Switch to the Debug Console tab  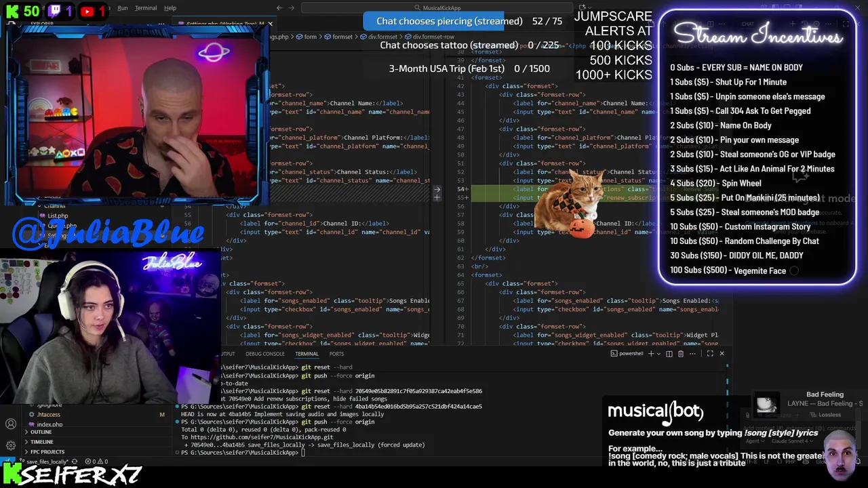[x=265, y=354]
